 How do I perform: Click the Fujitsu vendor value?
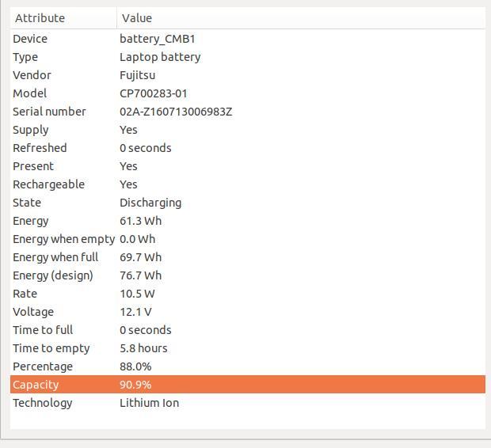[138, 75]
